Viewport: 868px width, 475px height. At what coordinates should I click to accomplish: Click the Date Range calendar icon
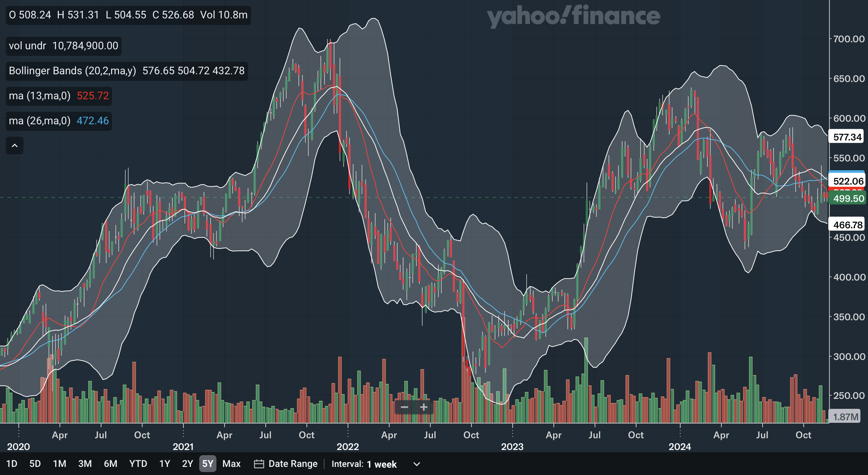(259, 464)
